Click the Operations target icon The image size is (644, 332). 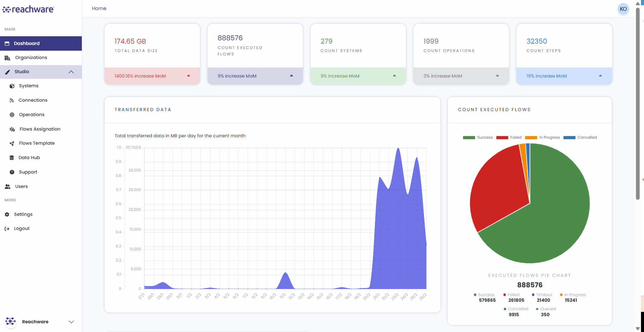coord(12,115)
